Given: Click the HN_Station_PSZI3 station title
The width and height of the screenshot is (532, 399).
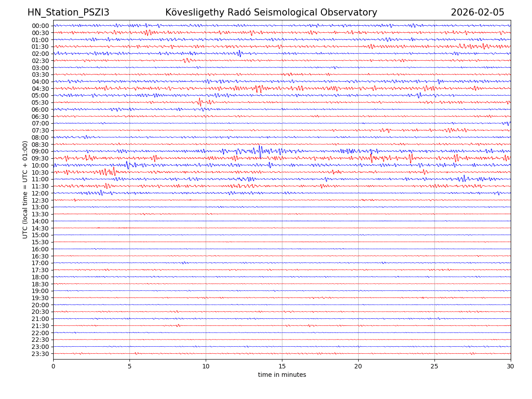Looking at the screenshot, I should point(68,13).
